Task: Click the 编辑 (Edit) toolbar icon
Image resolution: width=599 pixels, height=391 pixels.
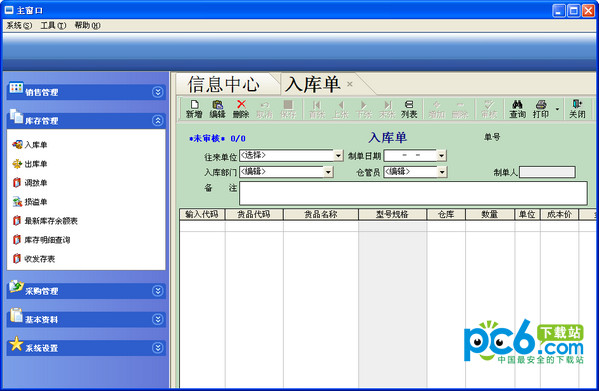Action: point(217,109)
